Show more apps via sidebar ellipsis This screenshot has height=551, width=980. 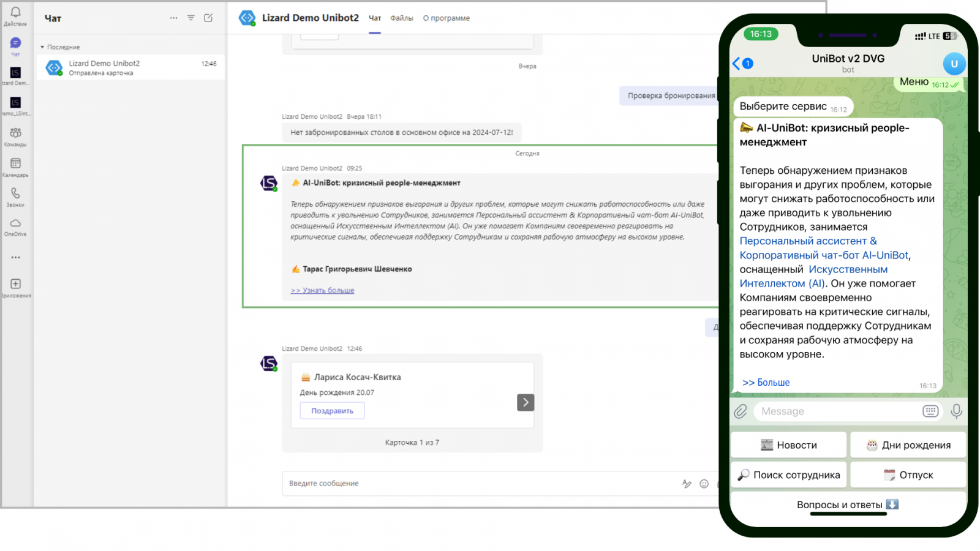click(15, 257)
